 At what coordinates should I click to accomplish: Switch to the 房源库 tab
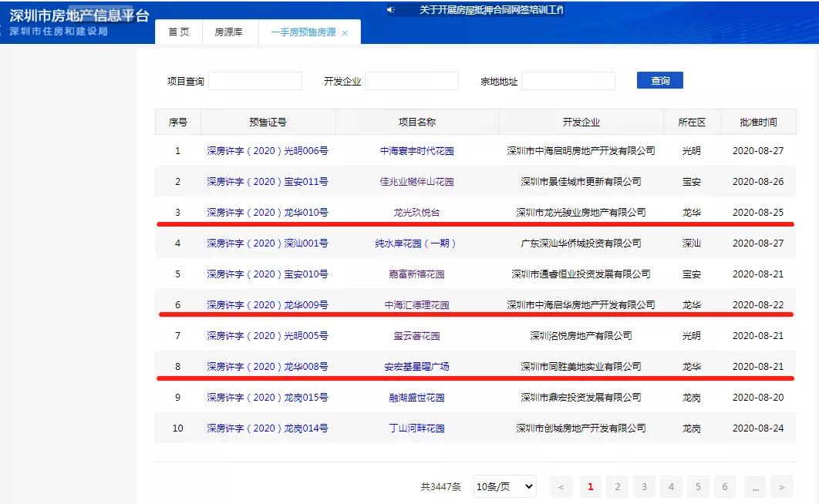pos(229,32)
